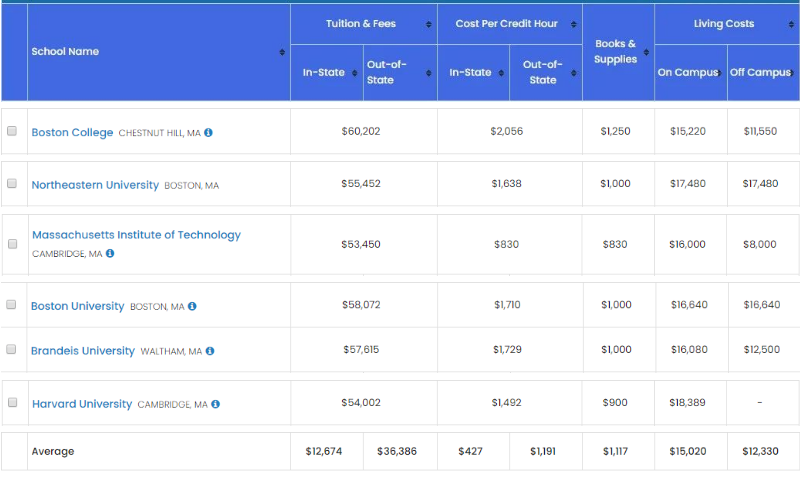Click the On Campus header label
Screen dimensions: 800x480
(688, 72)
